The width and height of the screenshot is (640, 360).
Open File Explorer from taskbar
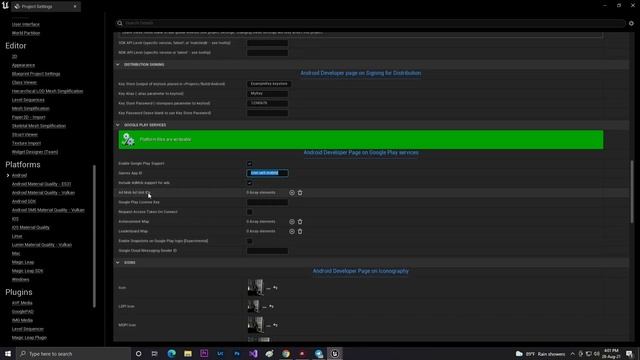click(x=188, y=353)
